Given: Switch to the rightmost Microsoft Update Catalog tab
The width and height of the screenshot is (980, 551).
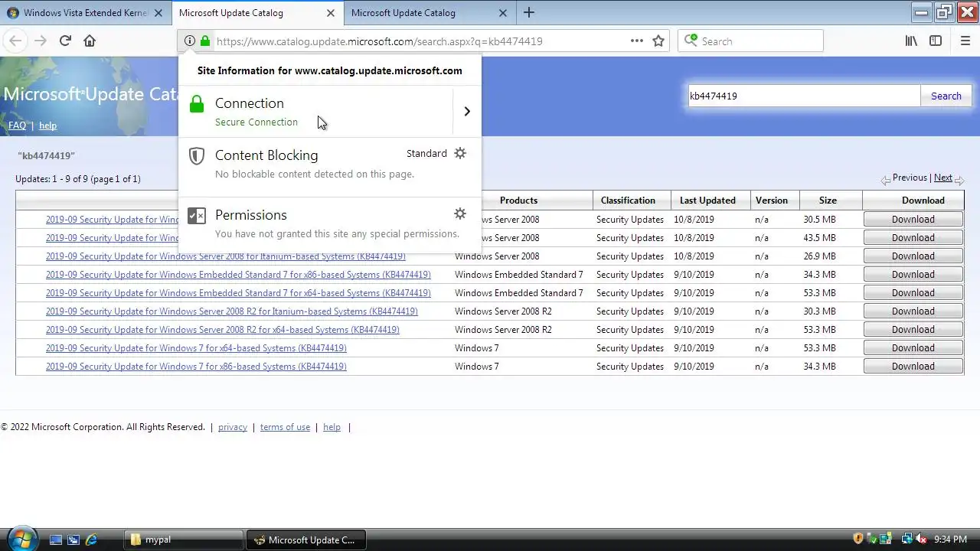Looking at the screenshot, I should (x=429, y=13).
